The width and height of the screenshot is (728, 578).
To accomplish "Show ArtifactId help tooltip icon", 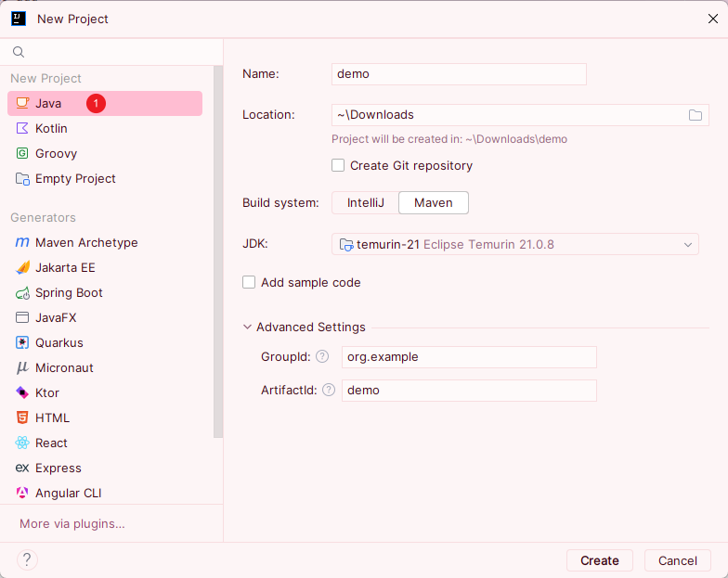I will [329, 390].
